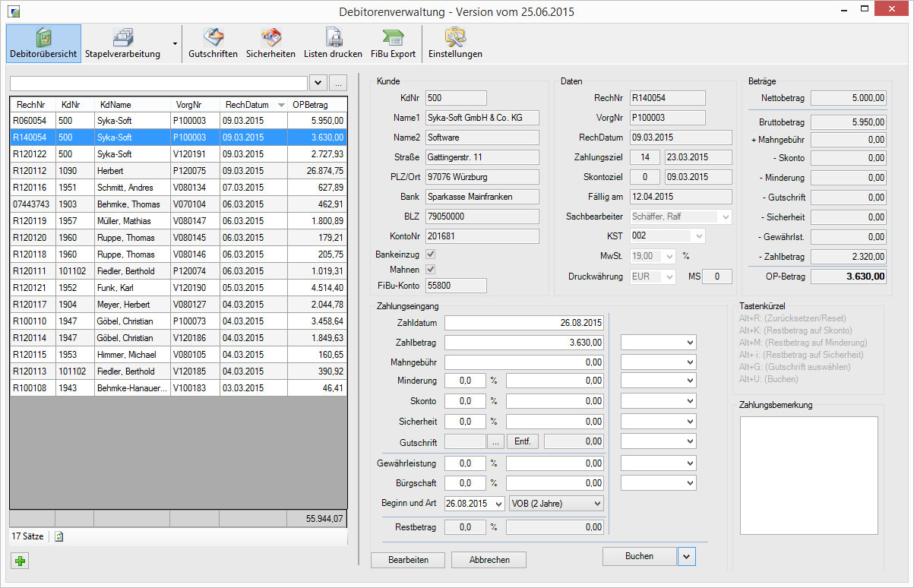This screenshot has height=588, width=914.
Task: Launch the FiBu Export function
Action: tap(393, 43)
